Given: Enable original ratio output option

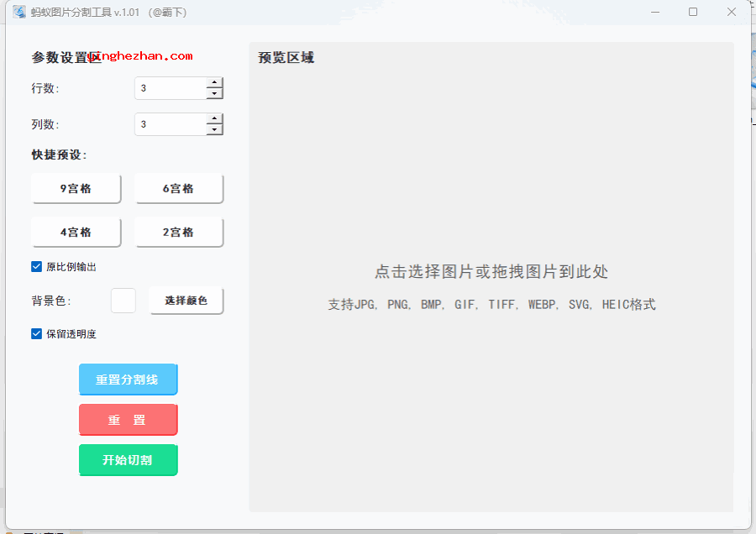Looking at the screenshot, I should [x=36, y=266].
